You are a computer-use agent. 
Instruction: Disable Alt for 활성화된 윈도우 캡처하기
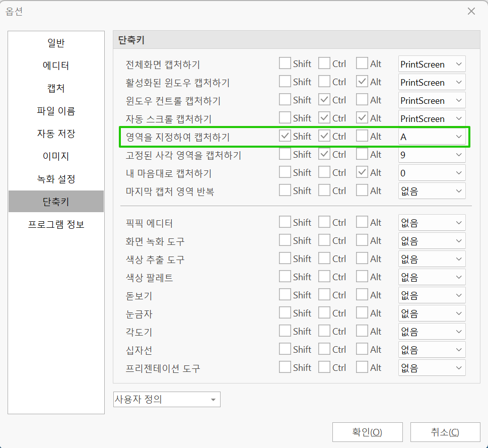pos(361,82)
